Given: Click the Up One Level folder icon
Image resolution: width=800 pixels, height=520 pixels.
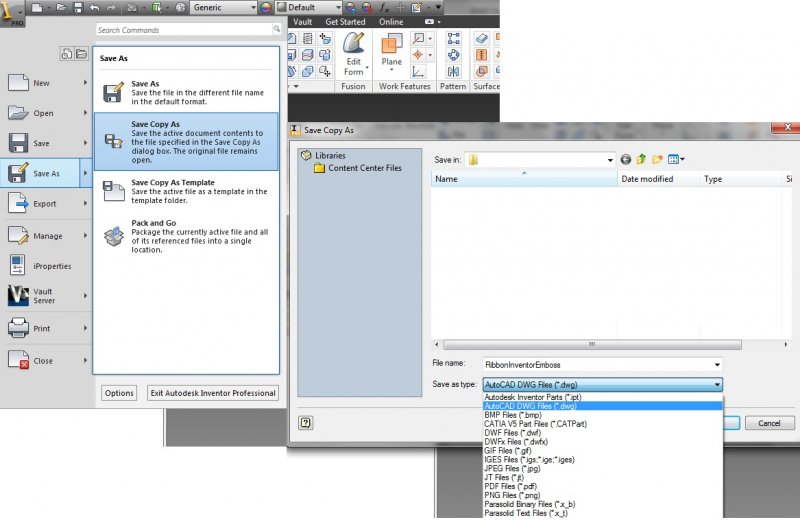Looking at the screenshot, I should 641,159.
